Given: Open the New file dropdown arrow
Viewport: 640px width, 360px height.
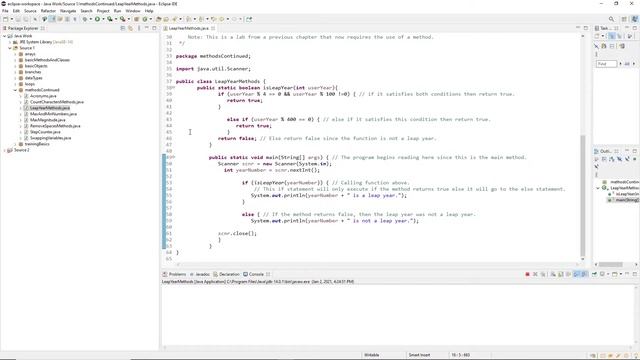Looking at the screenshot, I should tap(11, 19).
